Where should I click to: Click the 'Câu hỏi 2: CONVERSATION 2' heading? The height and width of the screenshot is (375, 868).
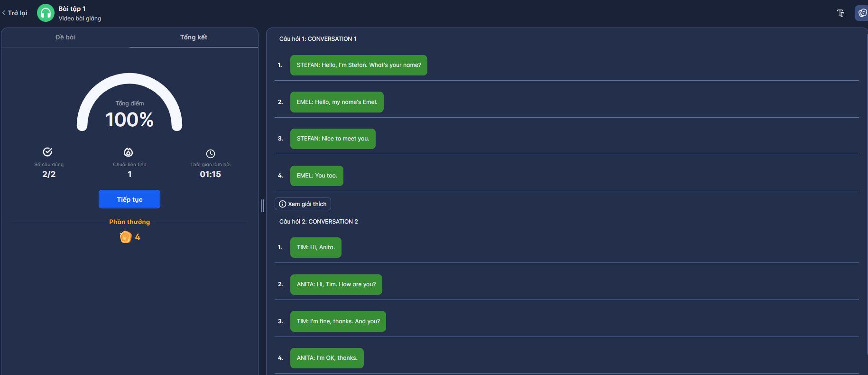point(318,222)
